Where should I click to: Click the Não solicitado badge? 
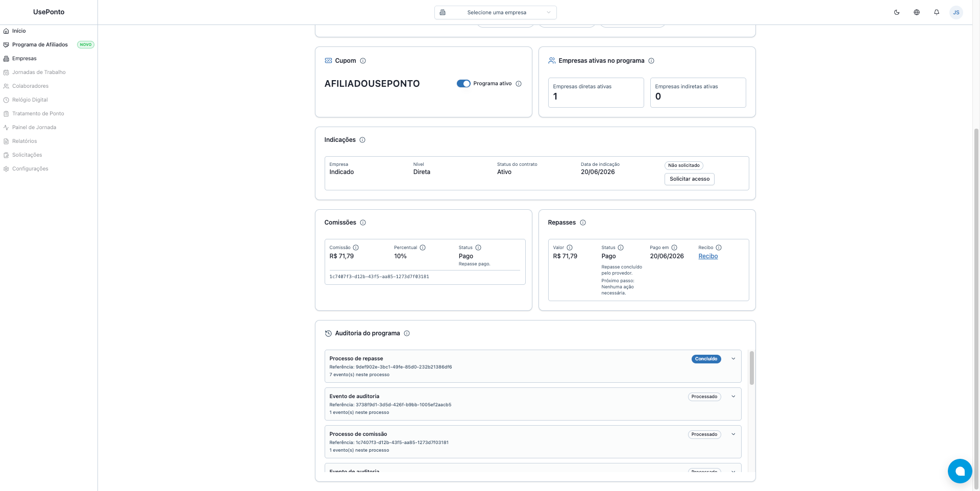point(683,165)
